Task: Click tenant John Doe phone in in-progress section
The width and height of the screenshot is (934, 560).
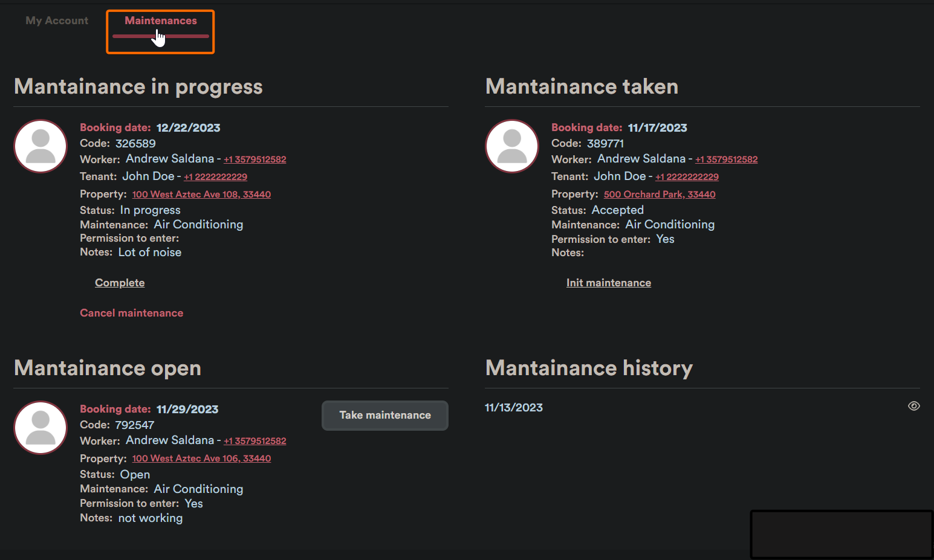Action: click(x=216, y=177)
